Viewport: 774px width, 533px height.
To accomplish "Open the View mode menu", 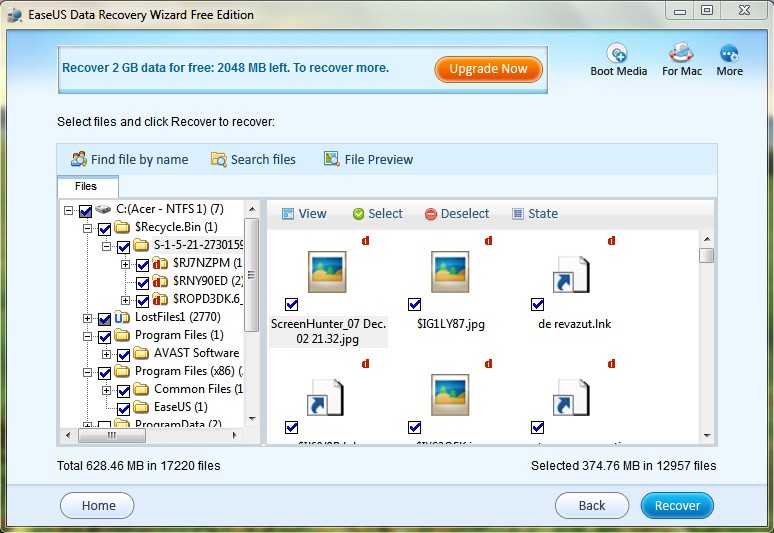I will pyautogui.click(x=304, y=214).
